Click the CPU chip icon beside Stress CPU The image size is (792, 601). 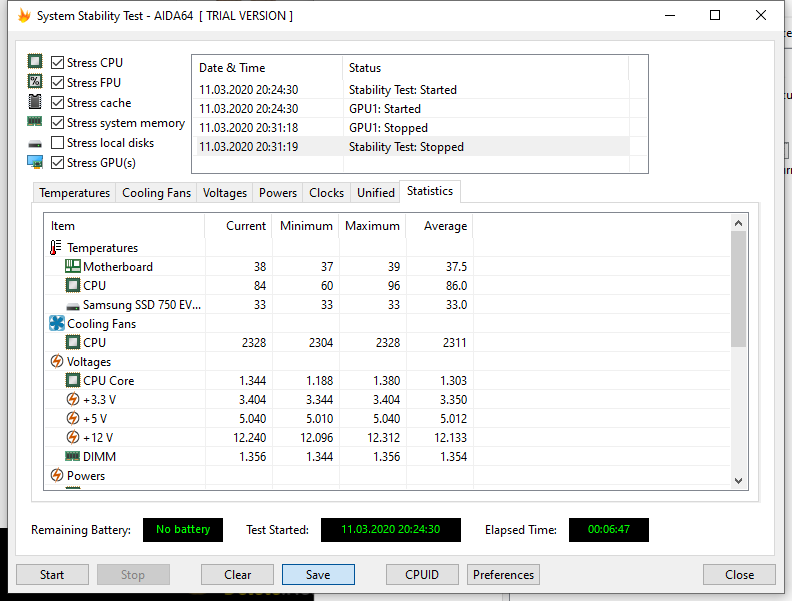point(35,62)
